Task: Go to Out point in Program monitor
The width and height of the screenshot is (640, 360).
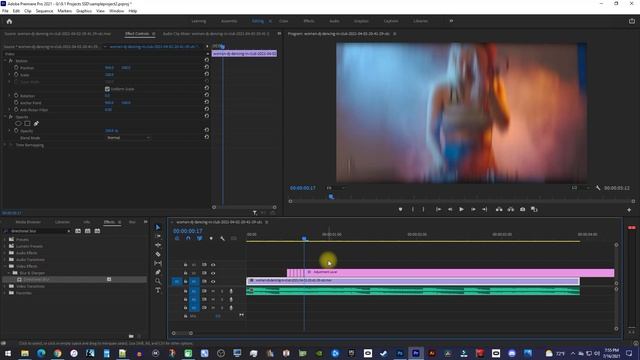Action: click(x=484, y=209)
